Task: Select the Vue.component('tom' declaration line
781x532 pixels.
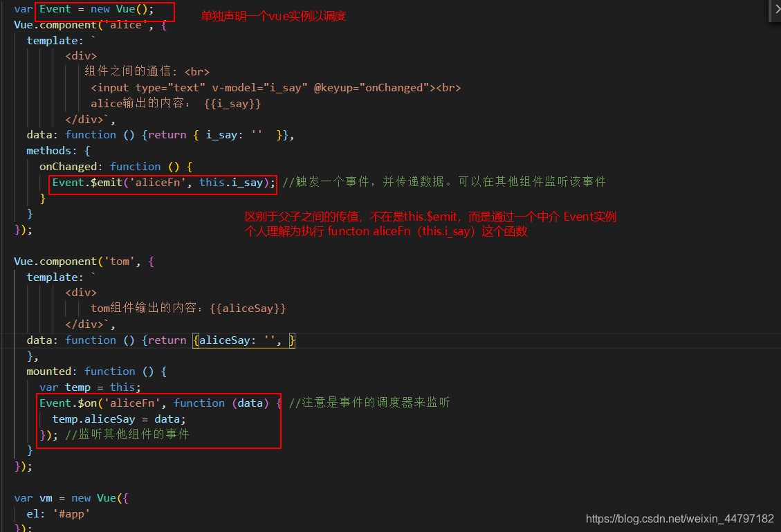Action: point(84,261)
